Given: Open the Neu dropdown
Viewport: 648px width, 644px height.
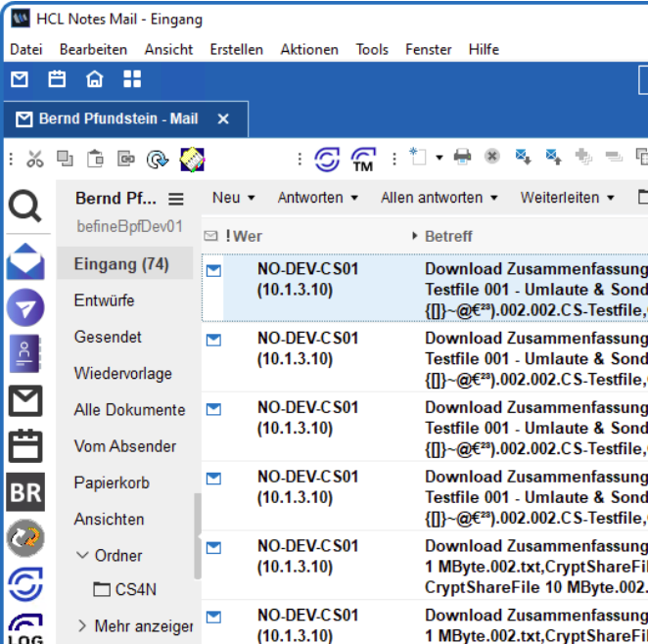Looking at the screenshot, I should pyautogui.click(x=234, y=198).
